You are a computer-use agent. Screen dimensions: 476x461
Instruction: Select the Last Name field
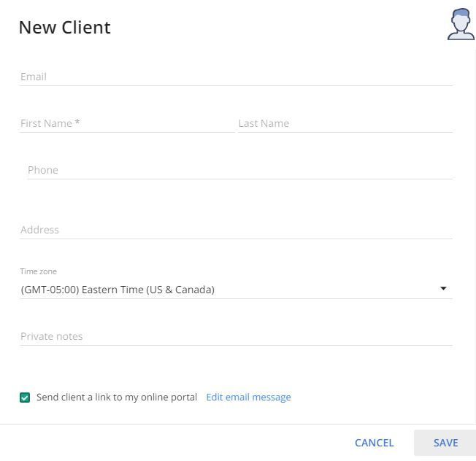345,123
